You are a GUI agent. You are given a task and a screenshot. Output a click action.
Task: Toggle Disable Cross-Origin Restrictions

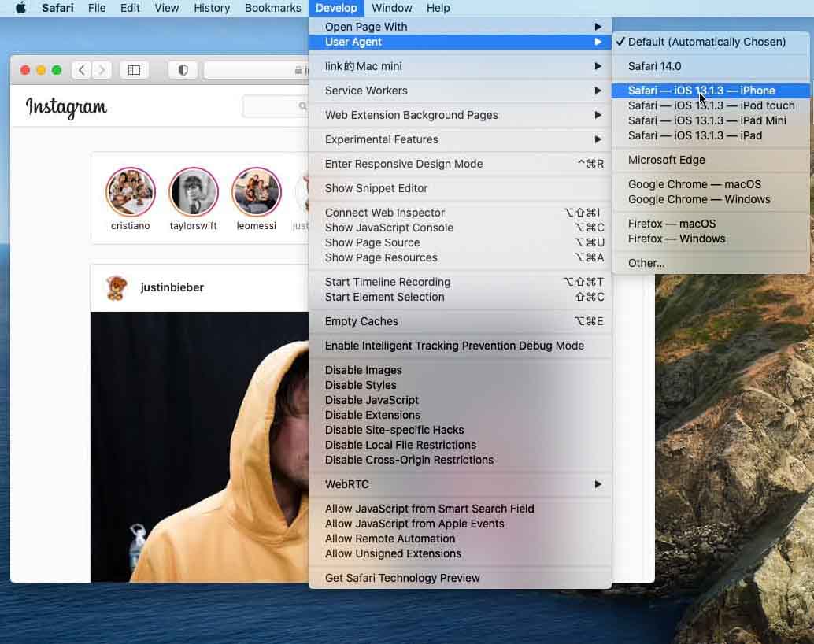coord(460,461)
